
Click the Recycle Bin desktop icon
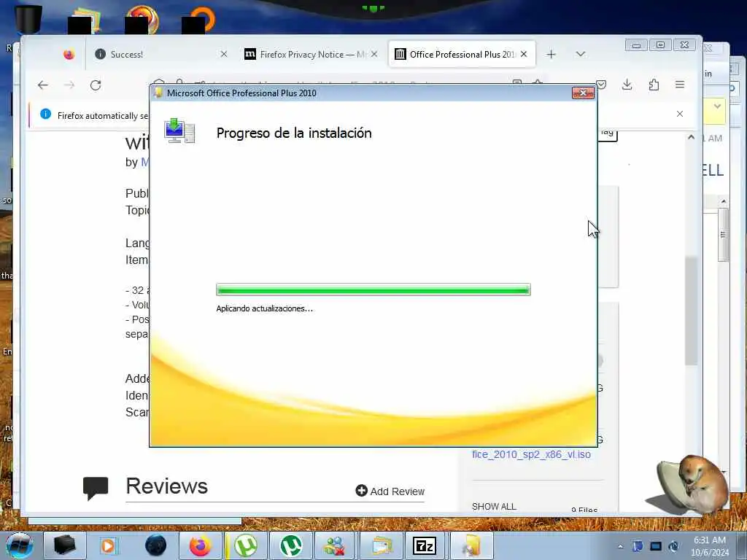pyautogui.click(x=28, y=19)
